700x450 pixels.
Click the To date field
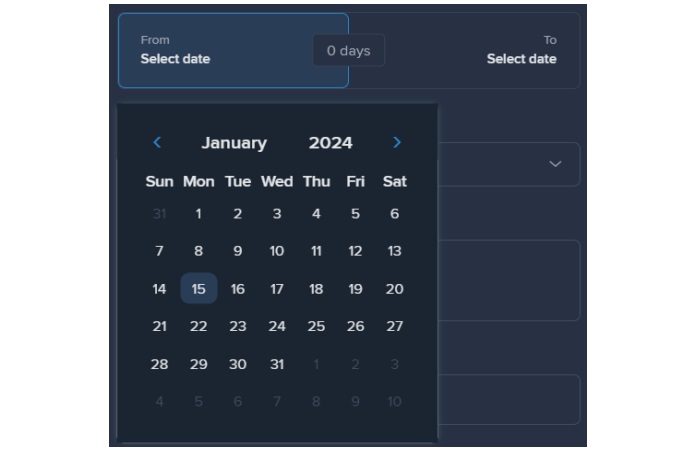500,50
